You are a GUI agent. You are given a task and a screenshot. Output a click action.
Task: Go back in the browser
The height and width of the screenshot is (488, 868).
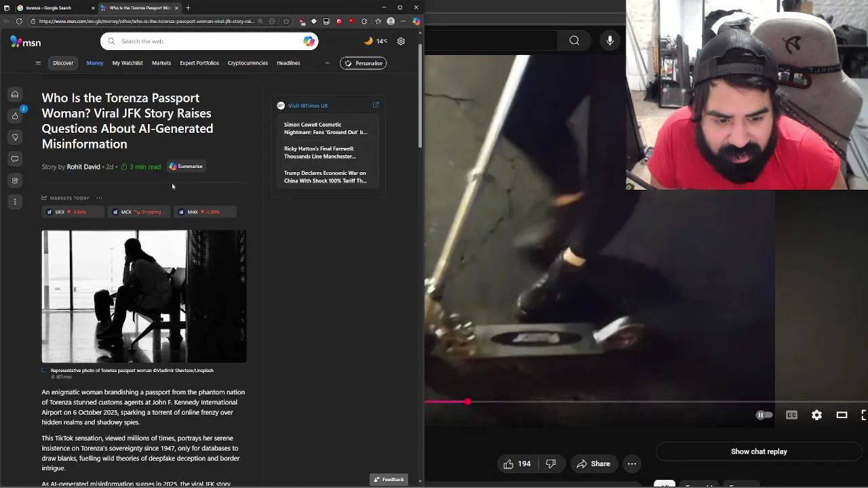(x=7, y=21)
